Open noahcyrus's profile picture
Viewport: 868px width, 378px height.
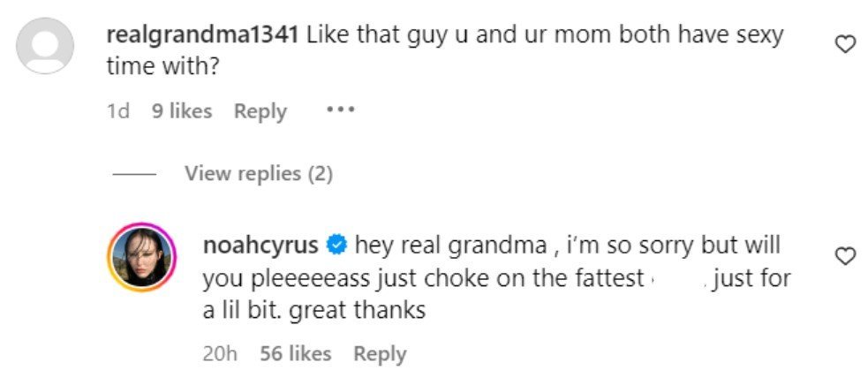click(x=141, y=257)
